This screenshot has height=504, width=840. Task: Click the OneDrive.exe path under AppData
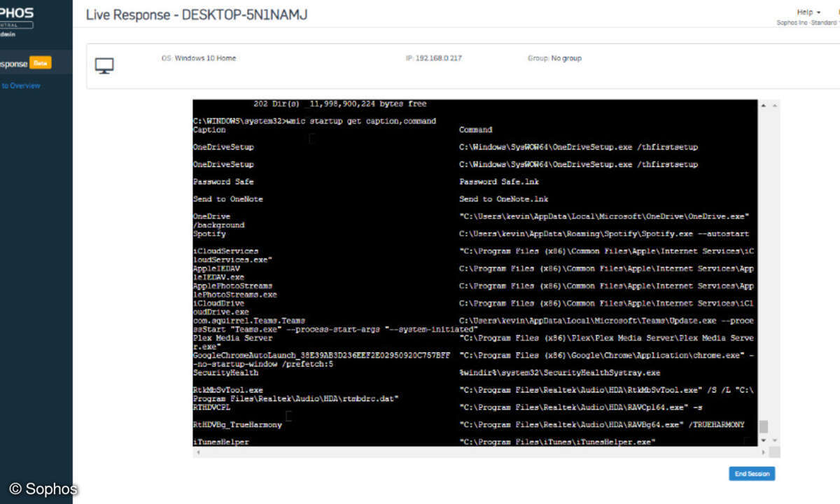[x=604, y=217]
